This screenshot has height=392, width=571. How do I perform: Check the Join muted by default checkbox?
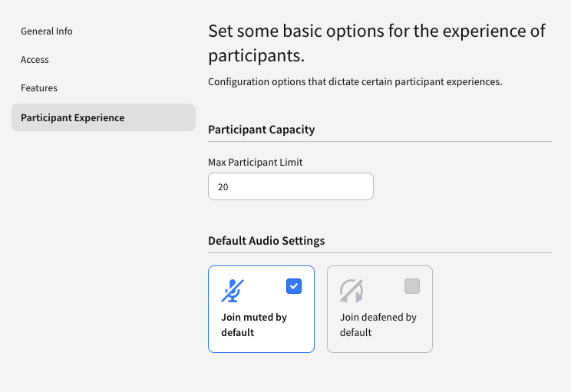click(294, 286)
